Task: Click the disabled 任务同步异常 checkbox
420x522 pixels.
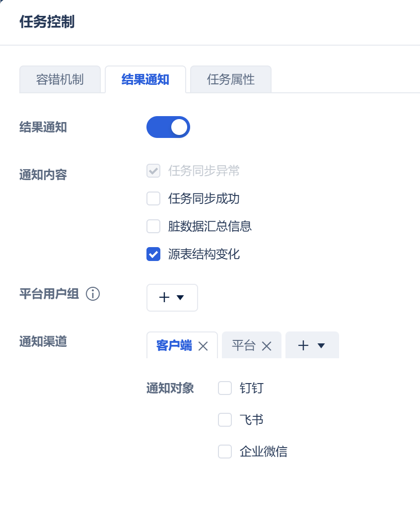Action: coord(153,171)
